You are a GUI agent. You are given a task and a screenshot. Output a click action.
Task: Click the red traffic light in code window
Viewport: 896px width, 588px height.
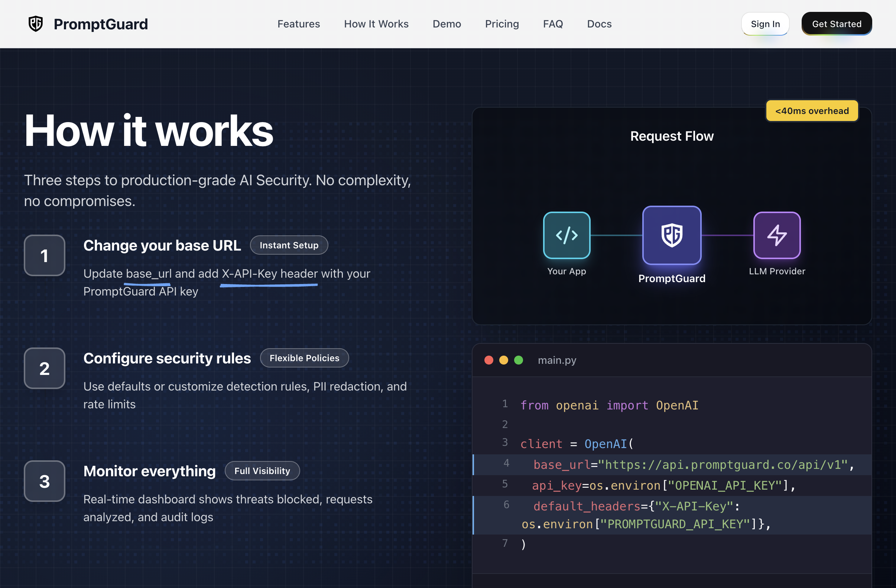pyautogui.click(x=488, y=360)
